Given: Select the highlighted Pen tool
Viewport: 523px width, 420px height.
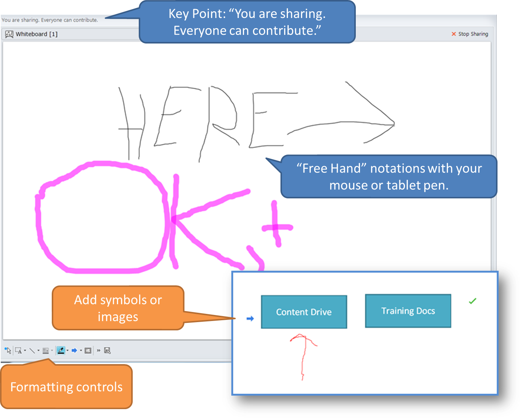Looking at the screenshot, I should coord(61,350).
